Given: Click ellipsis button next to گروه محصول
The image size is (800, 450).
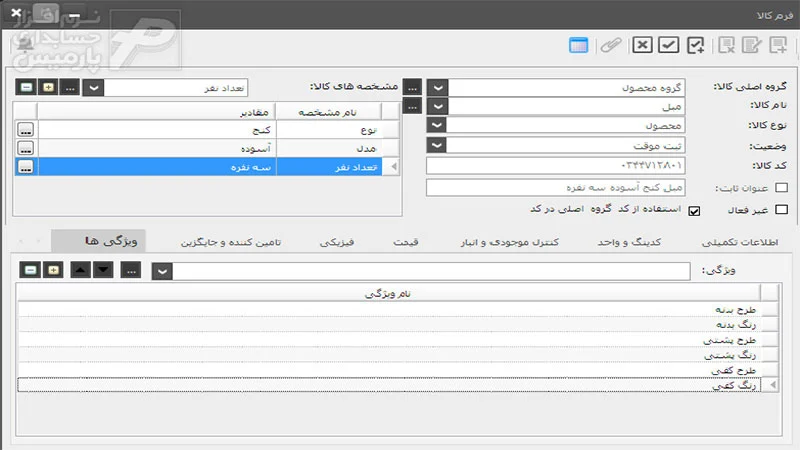Looking at the screenshot, I should 412,88.
